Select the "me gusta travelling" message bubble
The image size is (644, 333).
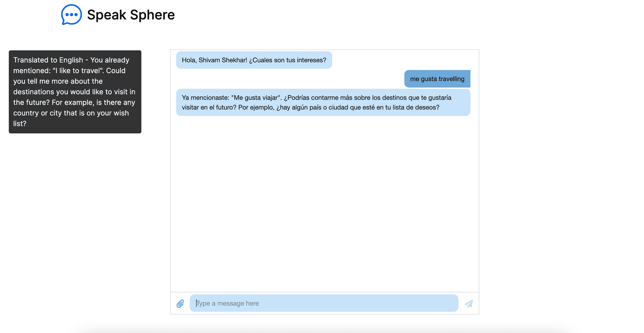437,79
